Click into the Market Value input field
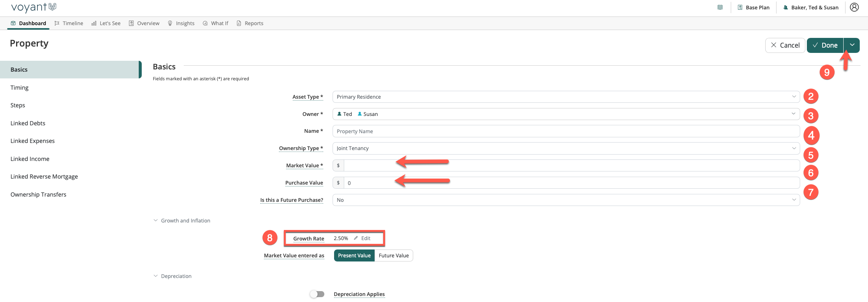 571,165
